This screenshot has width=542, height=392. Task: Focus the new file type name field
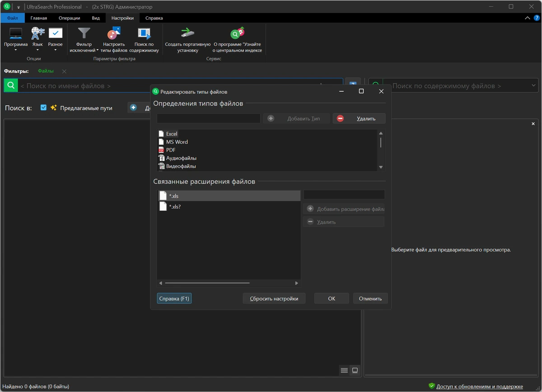click(209, 118)
